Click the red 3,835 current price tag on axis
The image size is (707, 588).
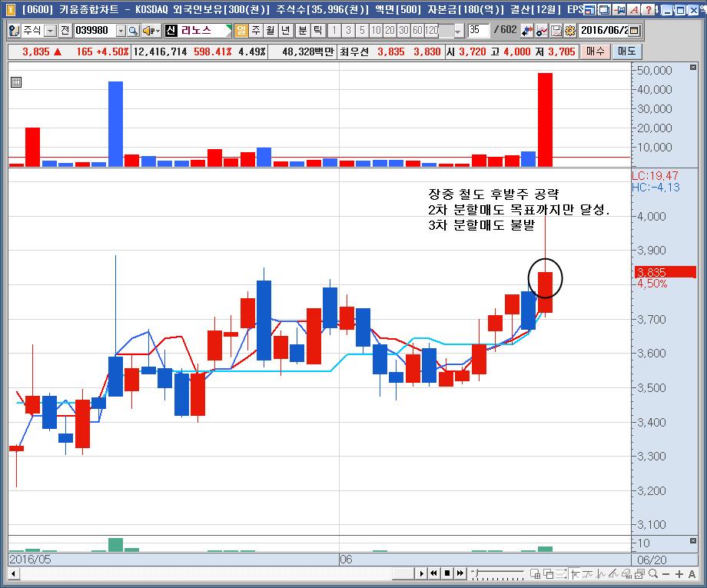pyautogui.click(x=665, y=272)
